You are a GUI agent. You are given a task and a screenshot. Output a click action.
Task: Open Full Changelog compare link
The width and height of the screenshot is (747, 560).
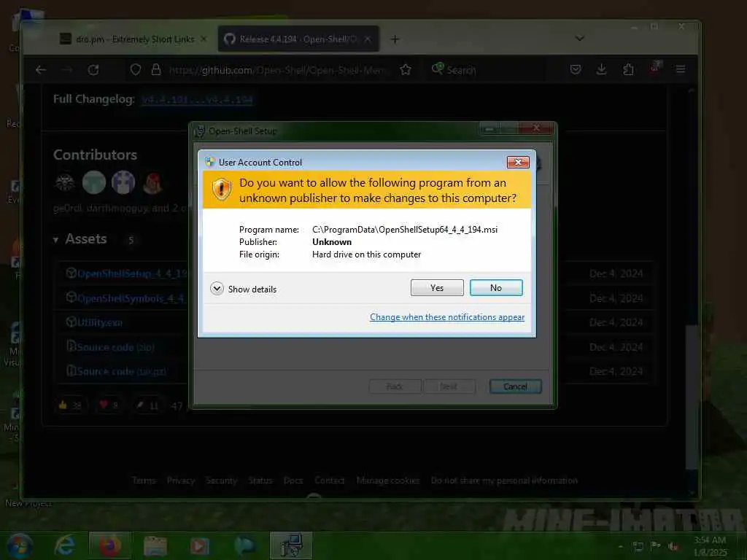click(x=197, y=99)
